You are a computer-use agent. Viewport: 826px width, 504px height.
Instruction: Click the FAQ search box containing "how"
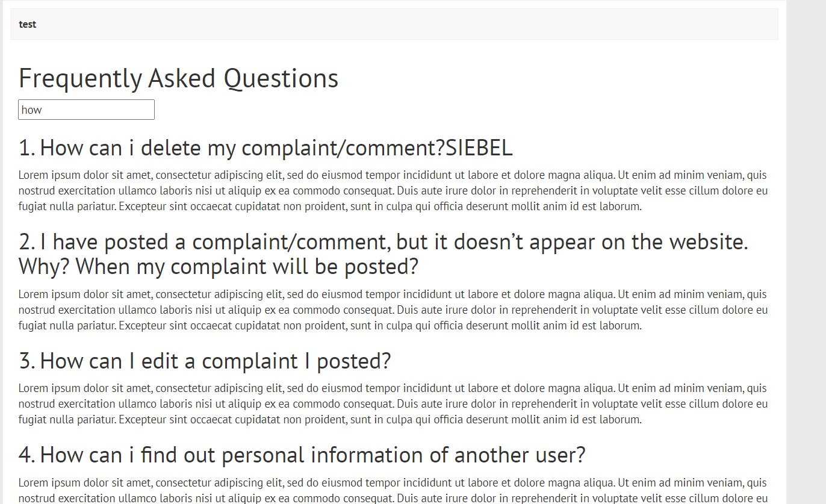[86, 110]
